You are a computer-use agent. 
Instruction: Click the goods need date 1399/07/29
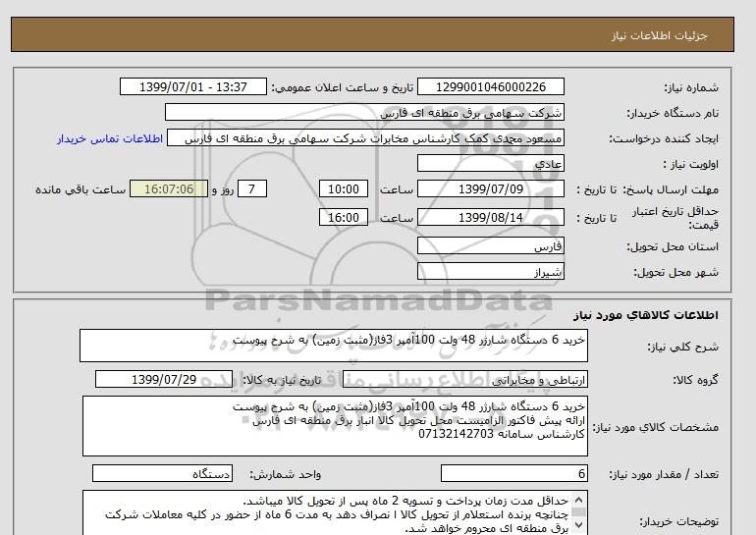164,379
